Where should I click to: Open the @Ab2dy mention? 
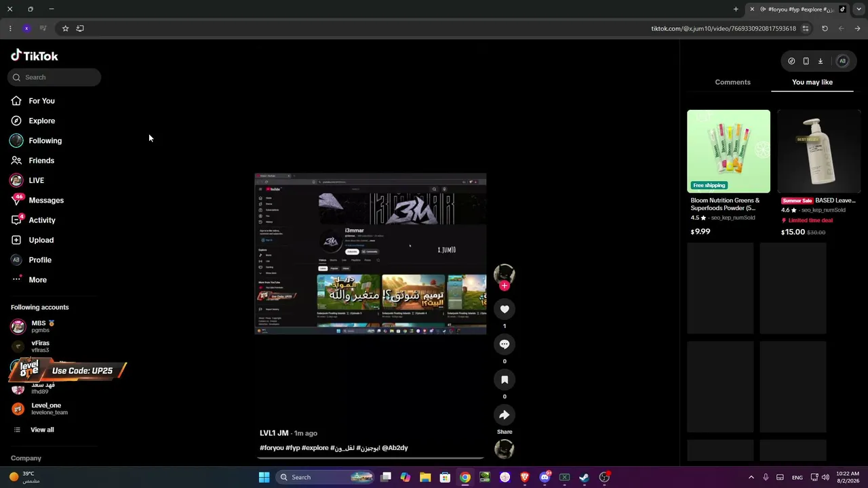(395, 448)
